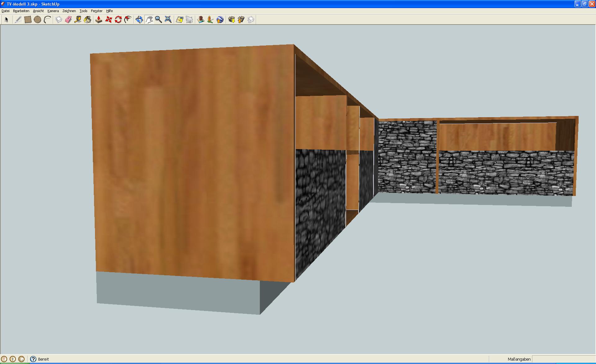This screenshot has width=596, height=364.
Task: Select the Arc drawing tool
Action: click(x=47, y=20)
